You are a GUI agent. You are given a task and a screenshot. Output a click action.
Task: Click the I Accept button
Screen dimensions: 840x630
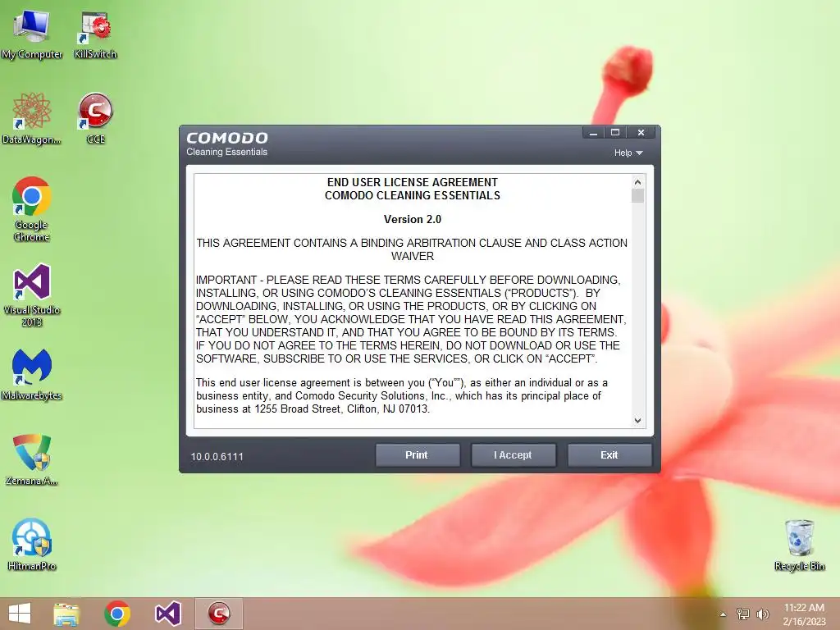(514, 454)
